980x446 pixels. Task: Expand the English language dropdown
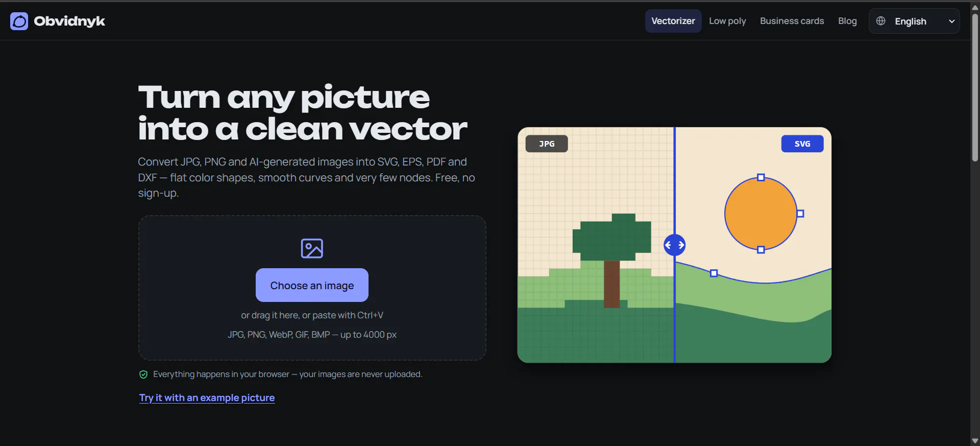[x=914, y=21]
